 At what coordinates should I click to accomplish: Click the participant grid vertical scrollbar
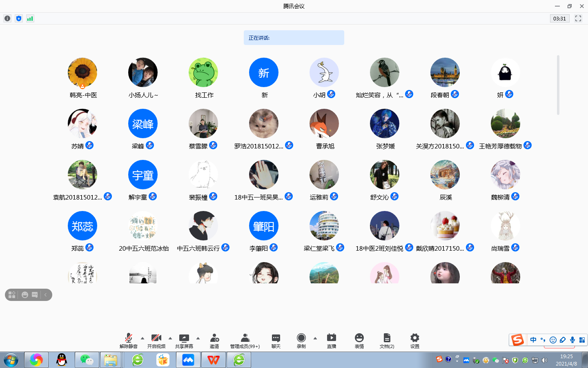558,86
